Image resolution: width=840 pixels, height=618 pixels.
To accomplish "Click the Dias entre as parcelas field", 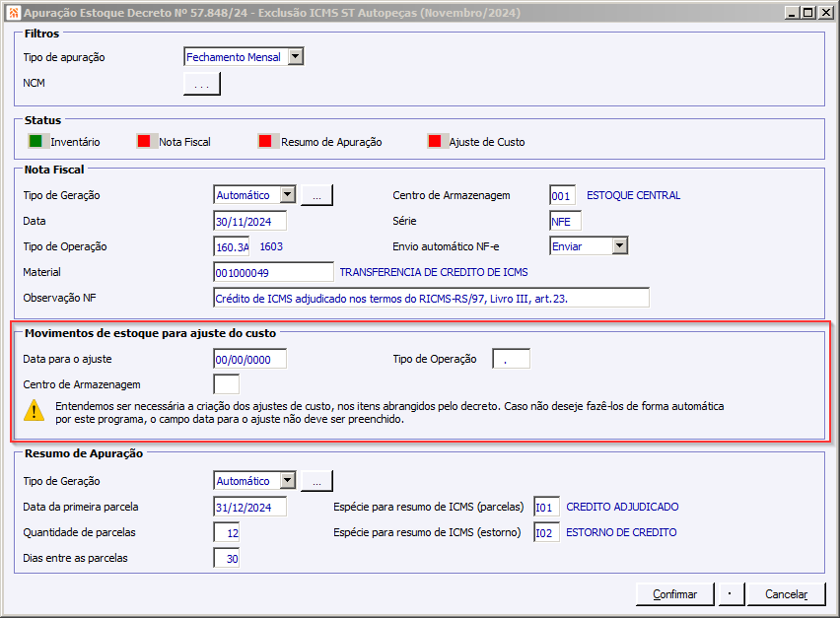I will click(x=226, y=558).
